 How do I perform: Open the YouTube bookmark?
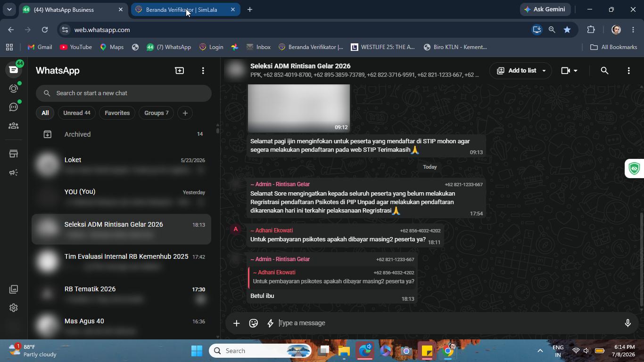point(76,47)
